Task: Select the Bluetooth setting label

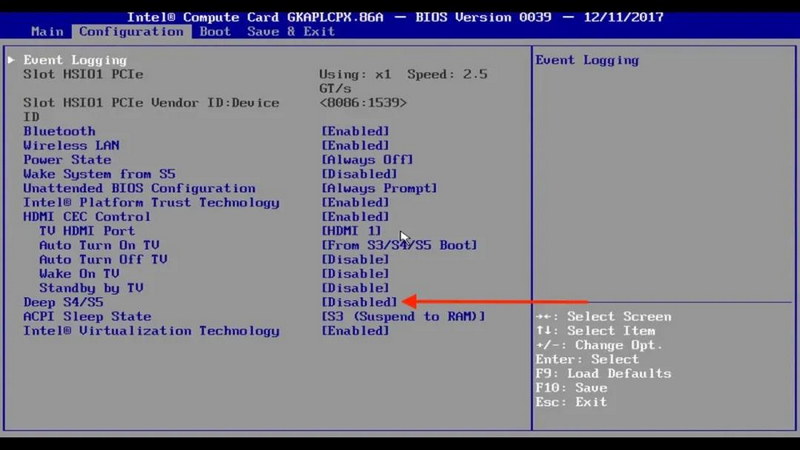Action: 59,131
